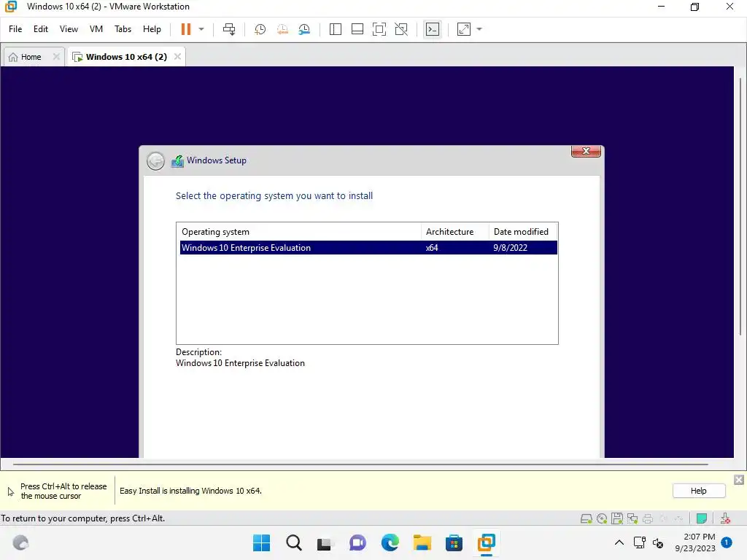Click VMware Workstation taskbar icon
Screen dimensions: 747x560
(x=487, y=542)
